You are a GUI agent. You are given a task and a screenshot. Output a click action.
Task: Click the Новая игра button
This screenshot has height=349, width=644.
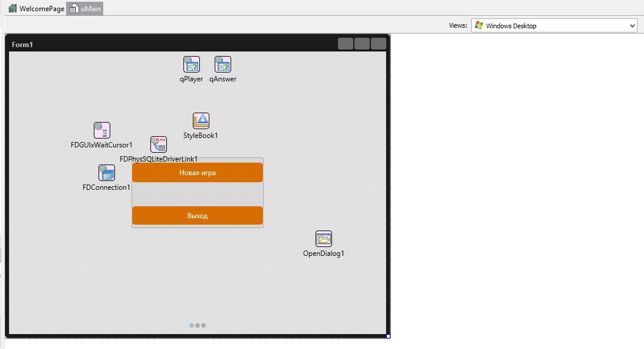(x=197, y=172)
